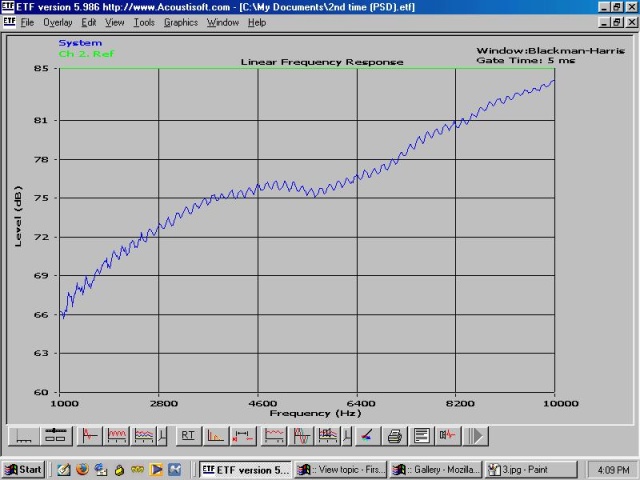
Task: Click the speaker test signal toolbar icon
Action: coord(448,436)
